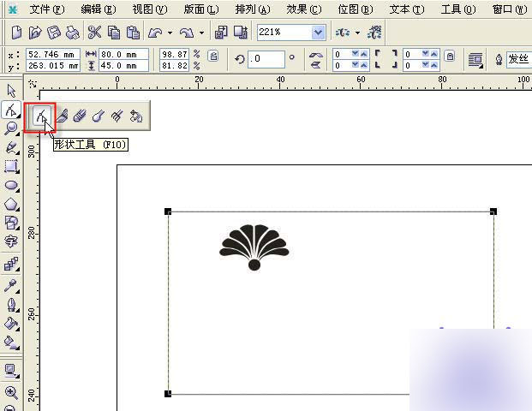Click the monitor icon below the toolbox
The height and width of the screenshot is (411, 532).
click(11, 371)
